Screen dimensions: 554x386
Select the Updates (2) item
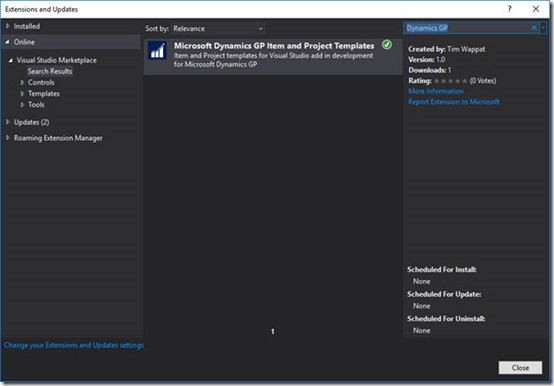click(x=31, y=122)
